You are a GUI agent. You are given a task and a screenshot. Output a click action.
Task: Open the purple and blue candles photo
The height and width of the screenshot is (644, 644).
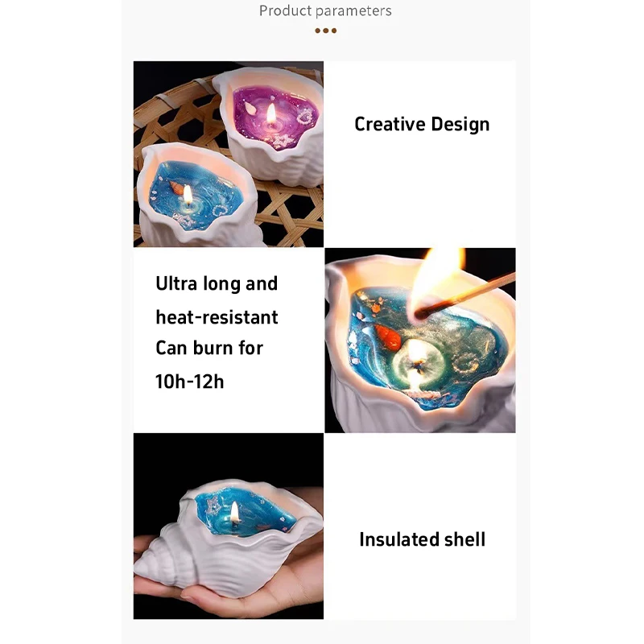point(229,154)
